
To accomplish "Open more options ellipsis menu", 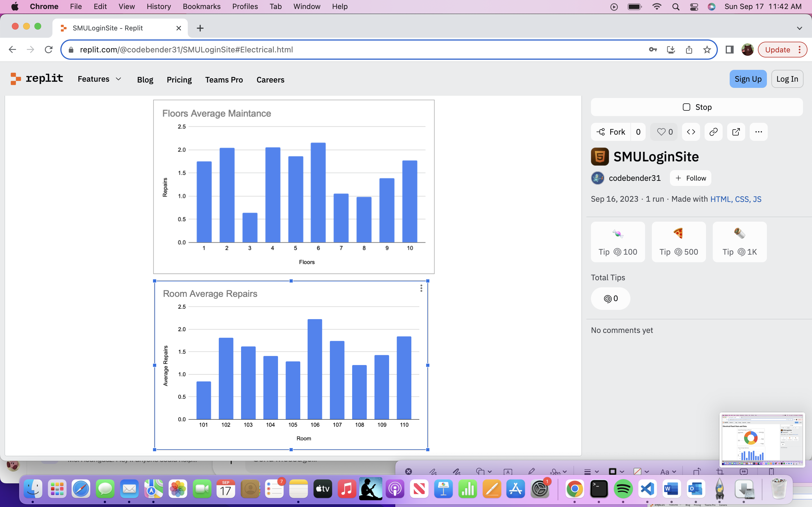I will pos(758,132).
